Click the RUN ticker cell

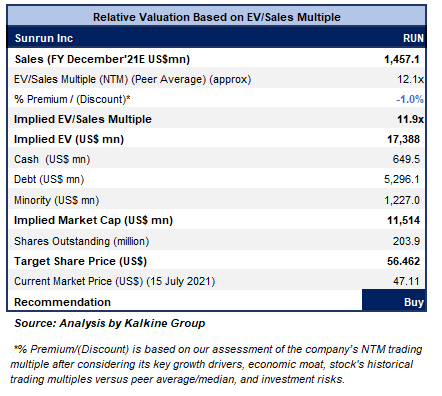(x=413, y=38)
